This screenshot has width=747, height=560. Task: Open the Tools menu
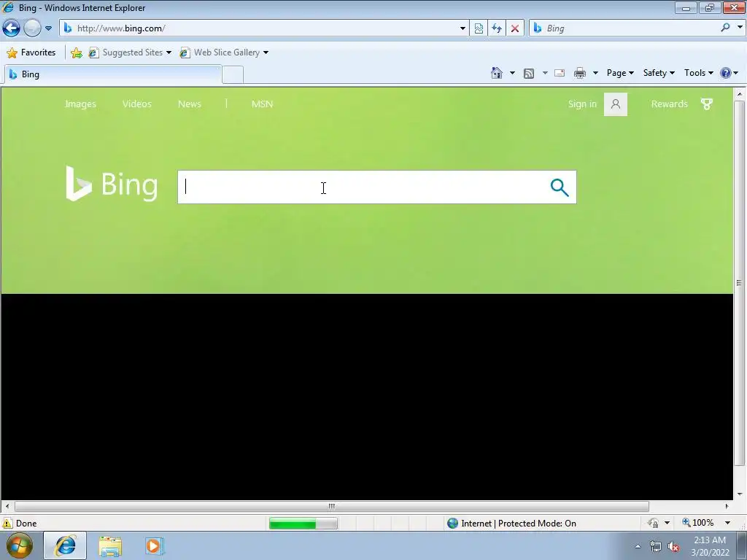point(698,73)
